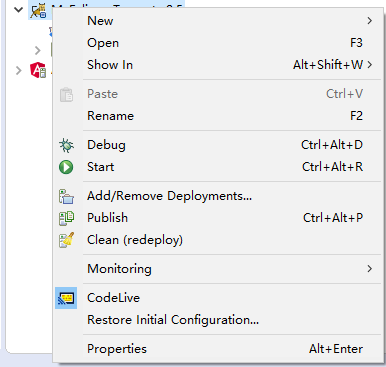This screenshot has width=386, height=367.
Task: Click the green Start play icon
Action: [66, 167]
